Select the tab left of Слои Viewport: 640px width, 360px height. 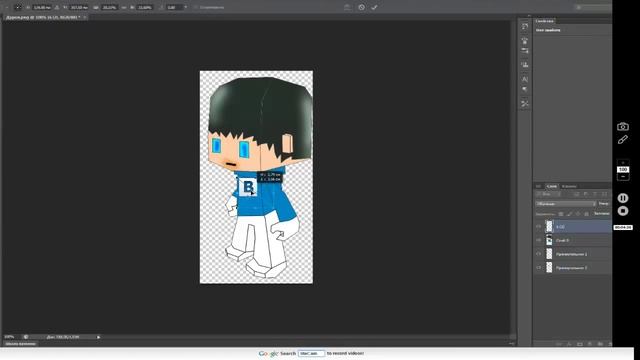click(x=538, y=186)
